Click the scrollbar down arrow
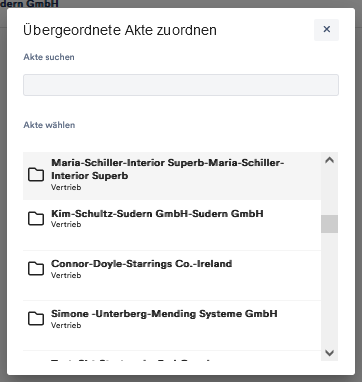This screenshot has width=362, height=382. (329, 353)
